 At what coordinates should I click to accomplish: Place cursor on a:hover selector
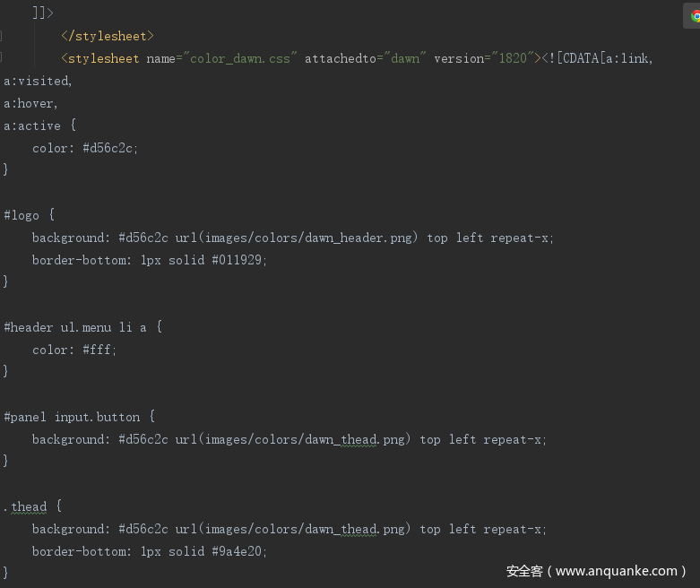(x=30, y=103)
